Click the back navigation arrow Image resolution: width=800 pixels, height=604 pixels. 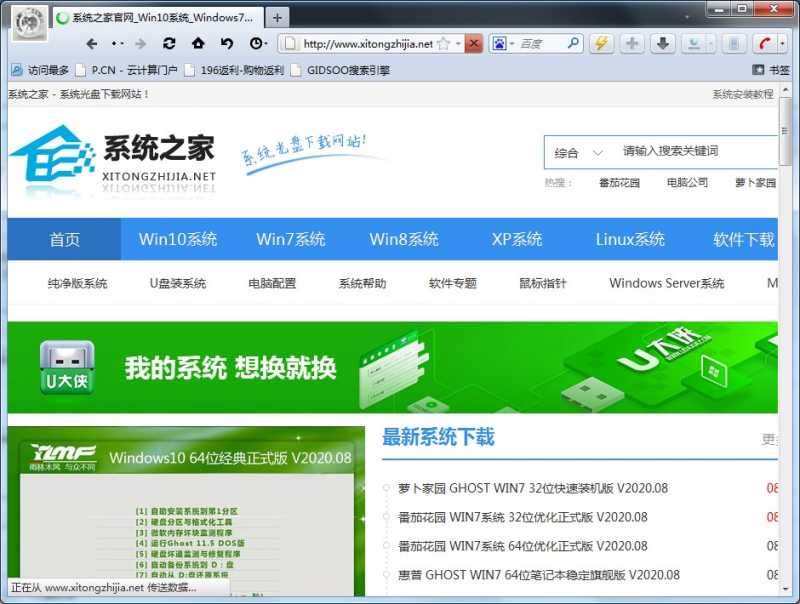click(x=92, y=44)
